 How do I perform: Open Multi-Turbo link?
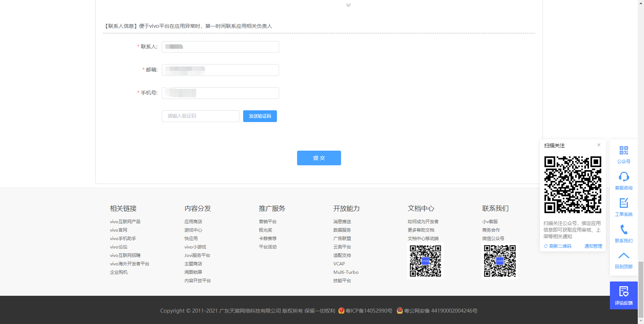click(346, 272)
